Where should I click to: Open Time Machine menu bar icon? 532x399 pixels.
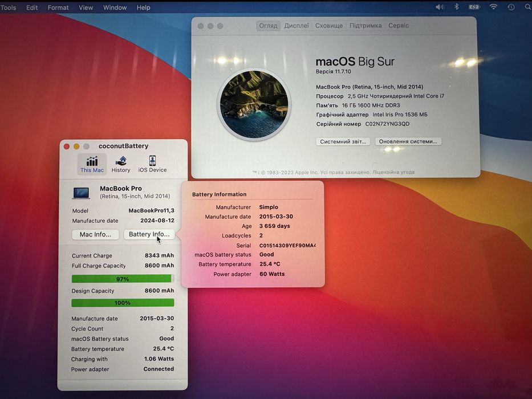[x=511, y=7]
